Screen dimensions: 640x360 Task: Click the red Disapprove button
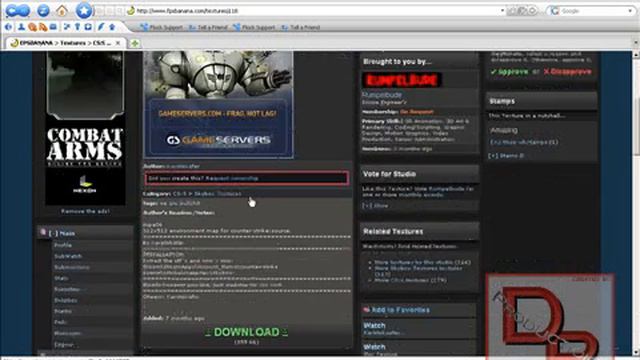pyautogui.click(x=567, y=71)
